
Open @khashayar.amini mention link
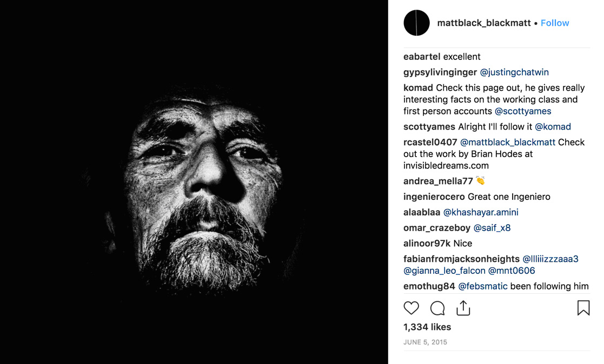(481, 212)
